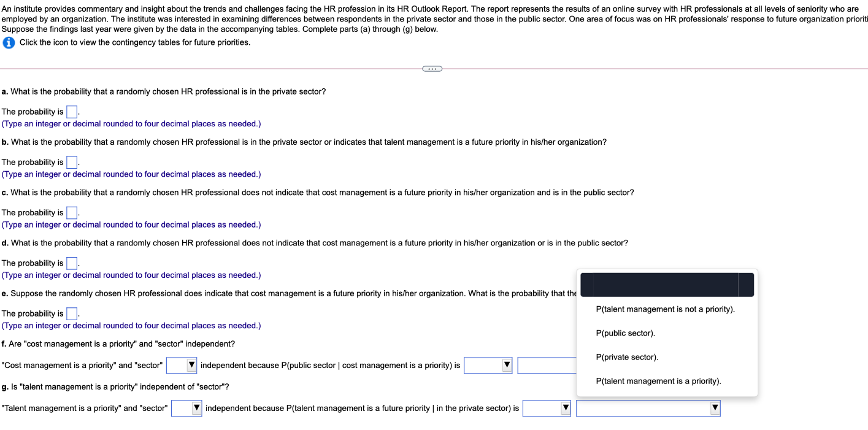Click the instruction text about rounding to four decimal places
The width and height of the screenshot is (868, 430).
[x=131, y=123]
